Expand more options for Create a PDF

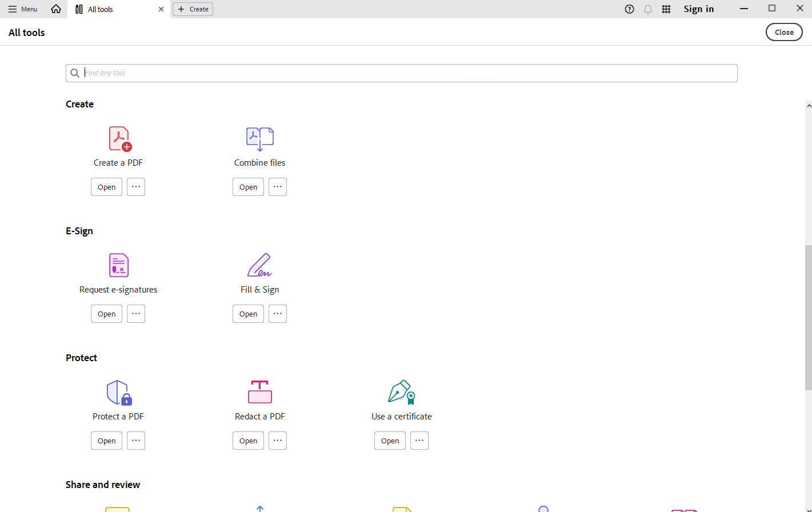pyautogui.click(x=136, y=187)
